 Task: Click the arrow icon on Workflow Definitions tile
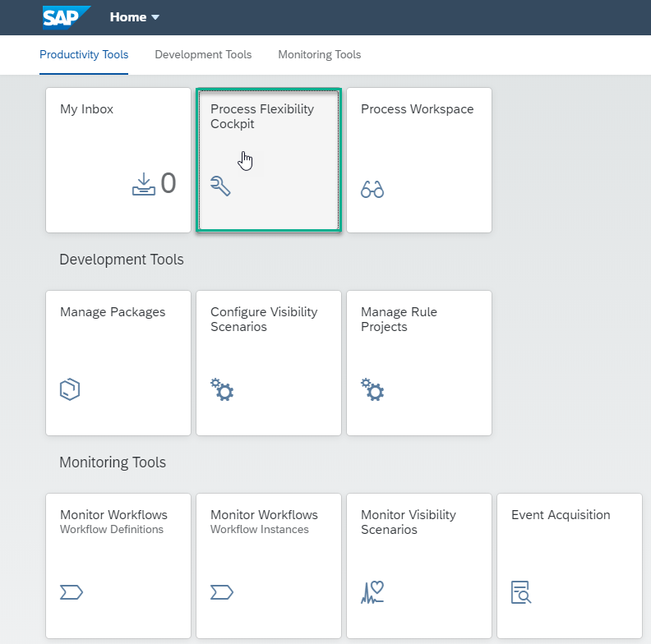[x=72, y=591]
